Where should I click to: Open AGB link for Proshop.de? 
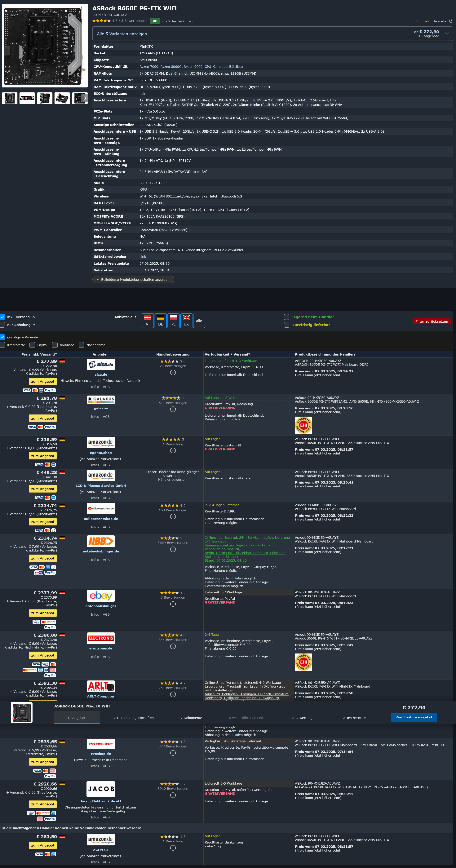pos(106,766)
